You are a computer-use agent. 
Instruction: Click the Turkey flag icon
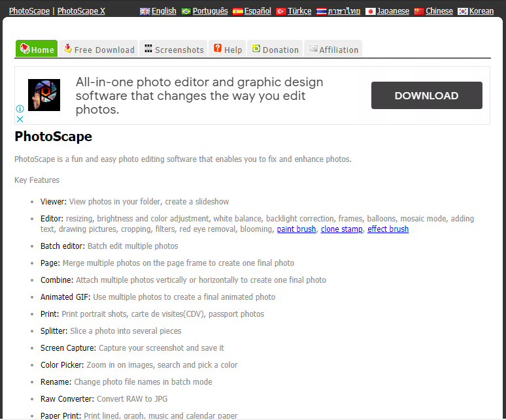pos(281,12)
